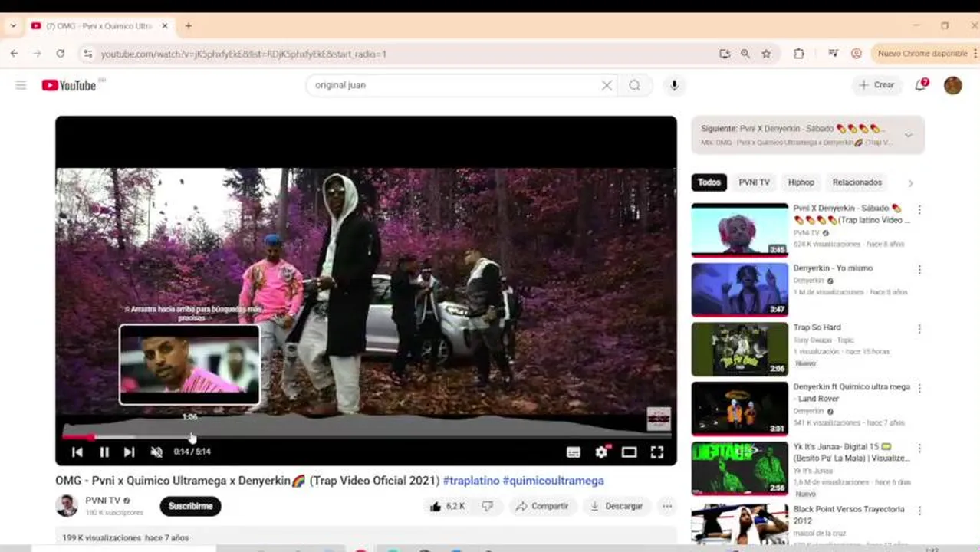Viewport: 980px width, 552px height.
Task: Open options menu for Sábado video
Action: click(919, 209)
